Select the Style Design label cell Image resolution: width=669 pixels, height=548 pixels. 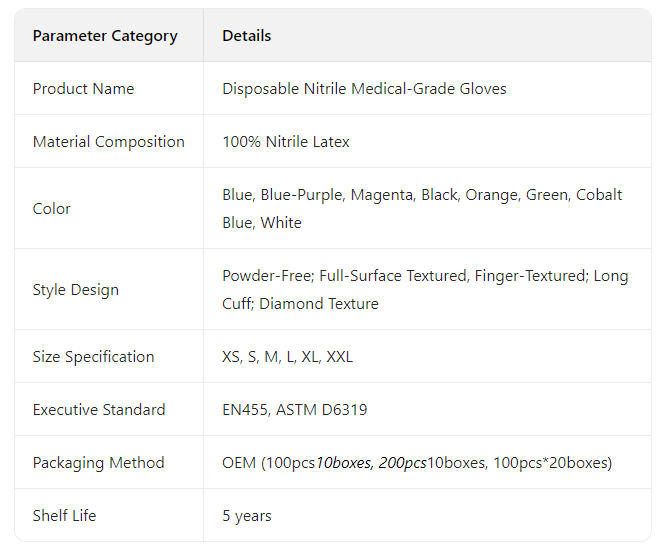click(75, 290)
